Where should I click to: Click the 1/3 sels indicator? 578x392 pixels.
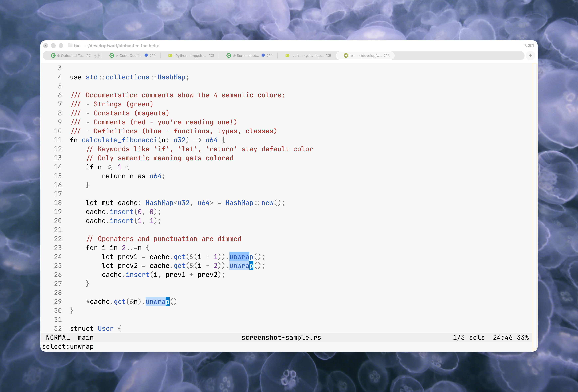click(x=469, y=338)
